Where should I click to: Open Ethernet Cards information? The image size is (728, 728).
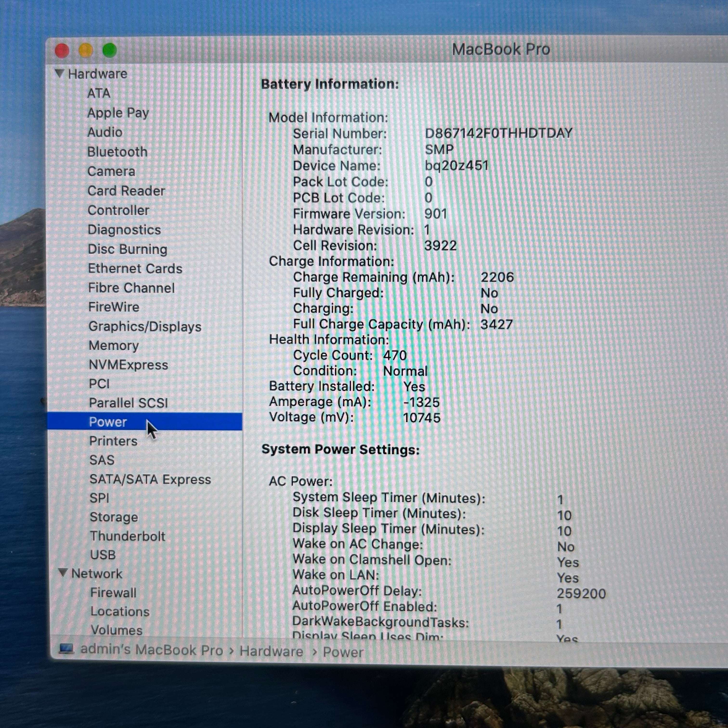[135, 269]
